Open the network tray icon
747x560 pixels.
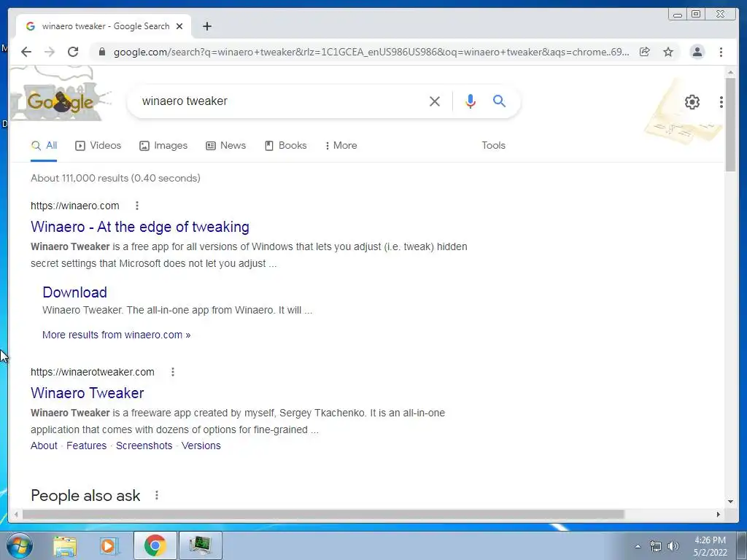point(656,546)
